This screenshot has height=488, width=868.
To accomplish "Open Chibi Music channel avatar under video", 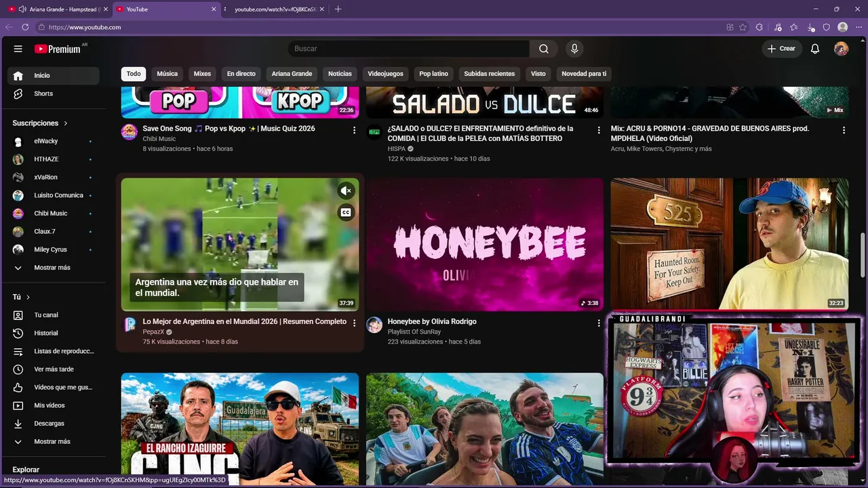I will coord(130,131).
